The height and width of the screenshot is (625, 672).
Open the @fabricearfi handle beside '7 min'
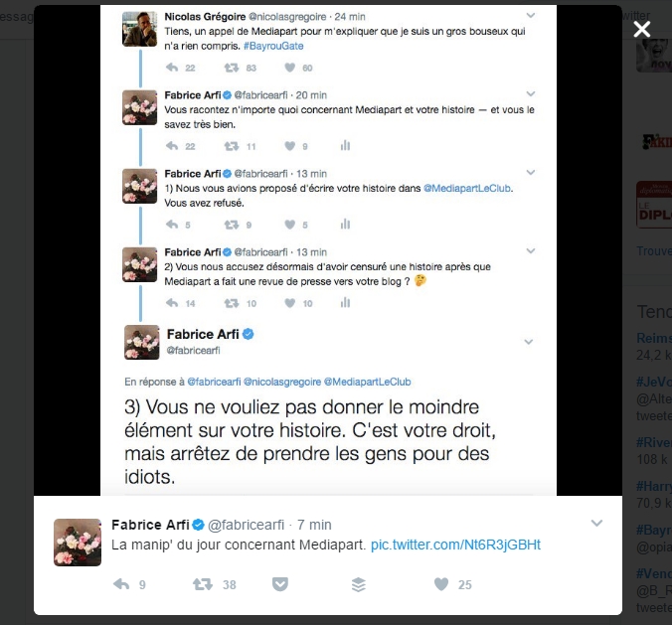[246, 525]
